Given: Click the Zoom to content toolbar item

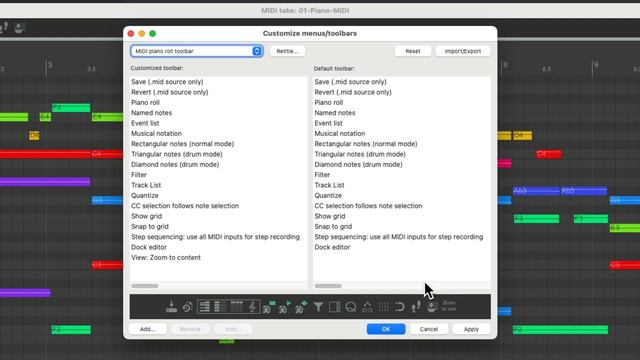Looking at the screenshot, I should [449, 306].
